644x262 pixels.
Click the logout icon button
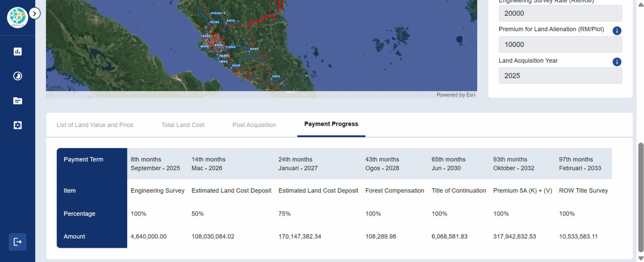[18, 242]
